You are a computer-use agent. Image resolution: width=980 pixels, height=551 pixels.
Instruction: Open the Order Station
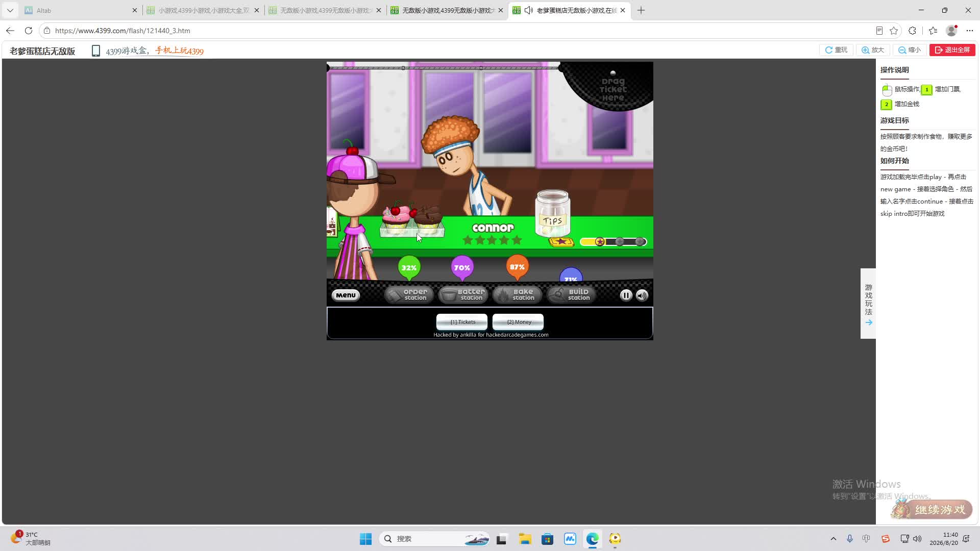pyautogui.click(x=409, y=295)
